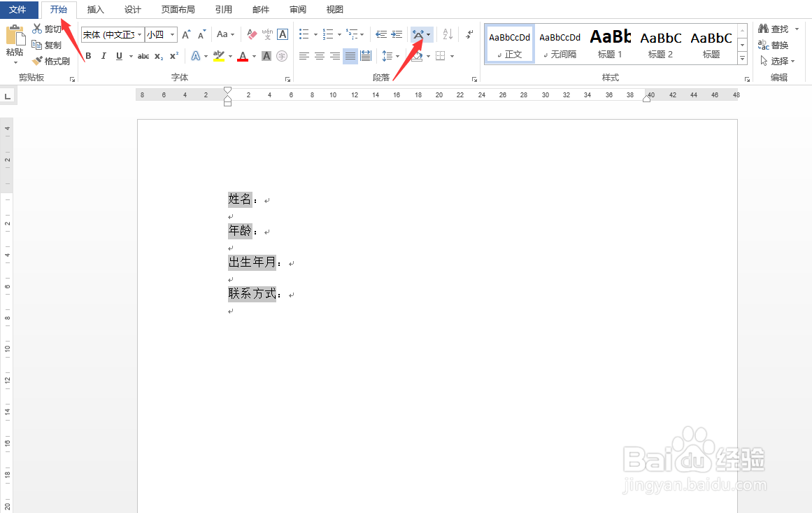Viewport: 812px width, 513px height.
Task: Expand the bullet list options dropdown
Action: tap(315, 34)
